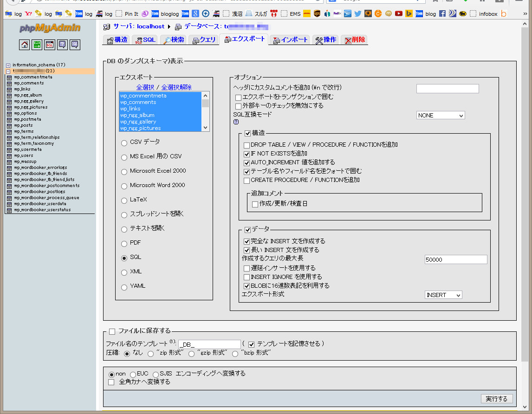Screen dimensions: 532x414
Task: Click the table list scrollbar down arrow
Action: 205,128
